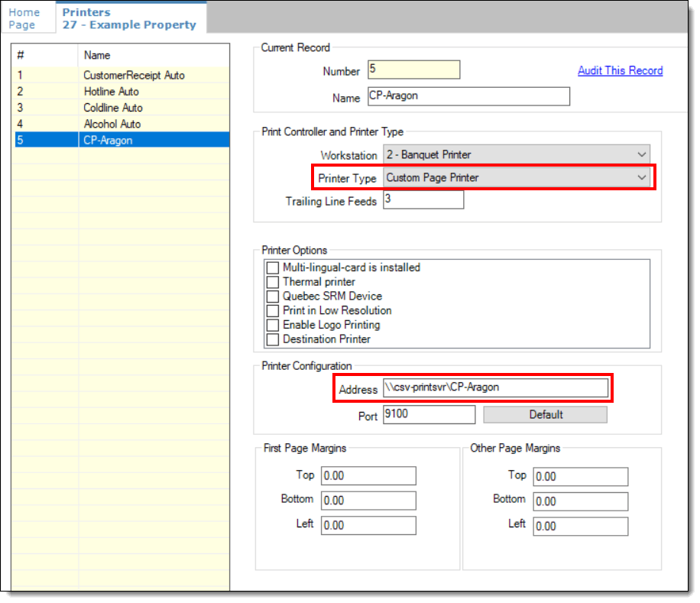
Task: Click the First Page Margins Top field
Action: tap(368, 475)
